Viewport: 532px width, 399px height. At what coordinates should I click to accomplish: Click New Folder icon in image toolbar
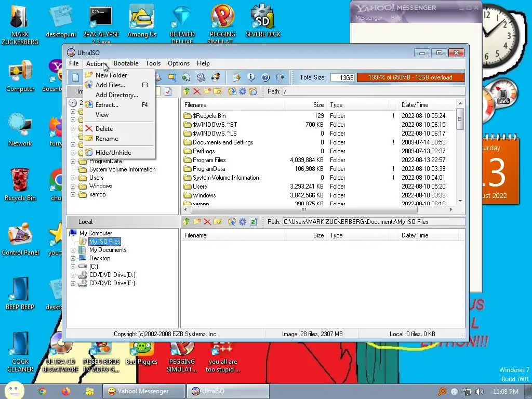pyautogui.click(x=207, y=91)
